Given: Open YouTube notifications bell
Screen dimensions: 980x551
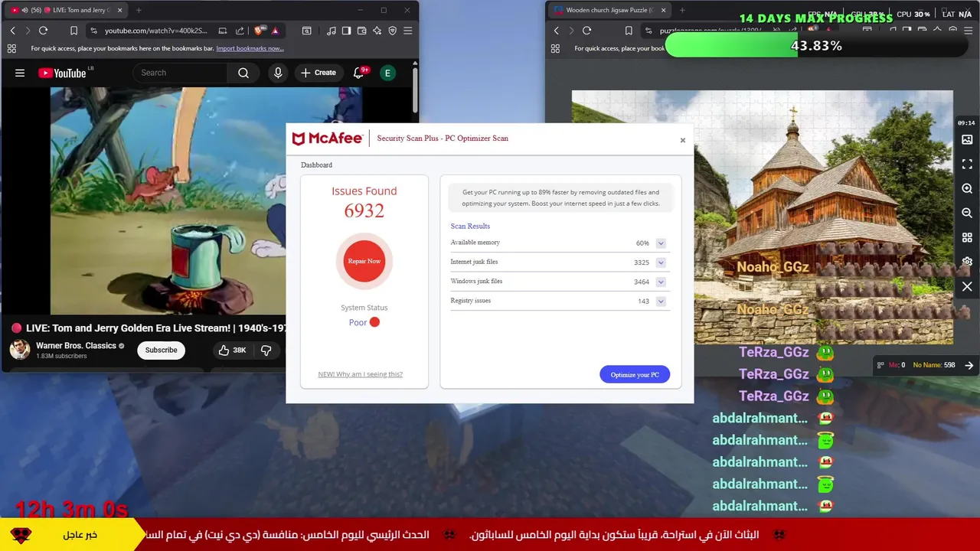Looking at the screenshot, I should tap(358, 73).
